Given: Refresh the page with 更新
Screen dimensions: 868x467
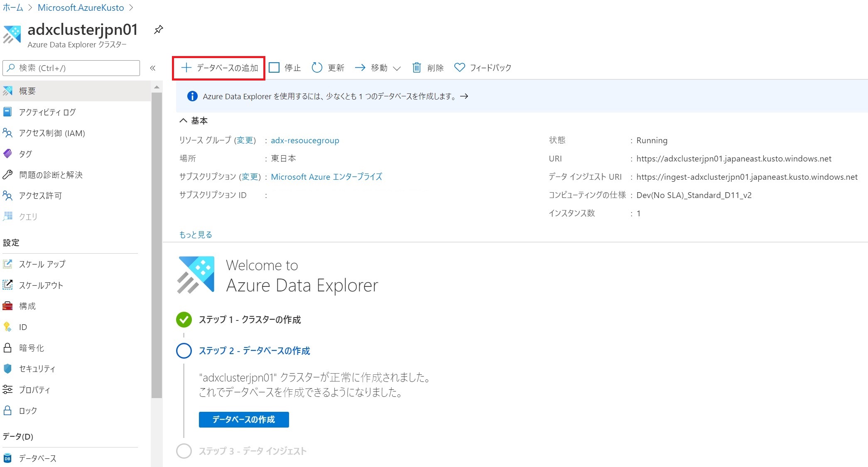Looking at the screenshot, I should (328, 68).
